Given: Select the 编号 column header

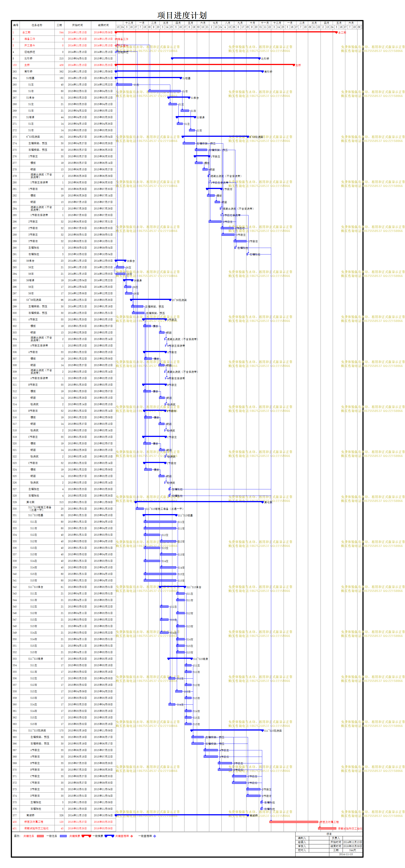Looking at the screenshot, I should tap(16, 25).
